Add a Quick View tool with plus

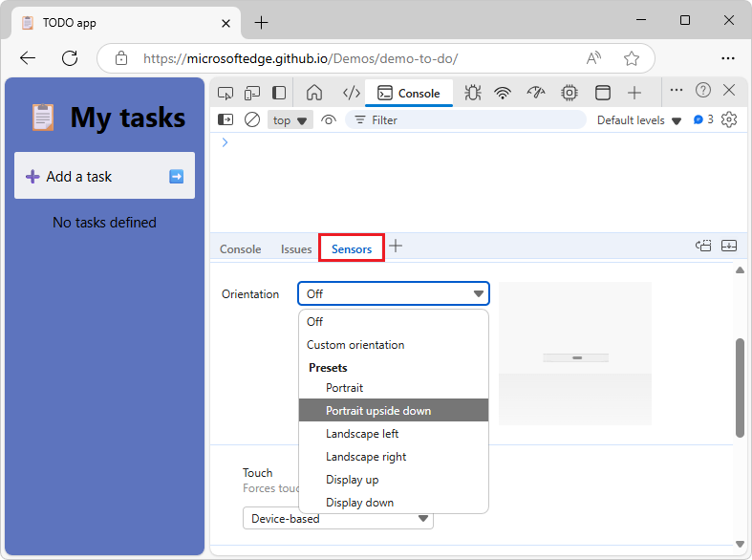pos(396,247)
